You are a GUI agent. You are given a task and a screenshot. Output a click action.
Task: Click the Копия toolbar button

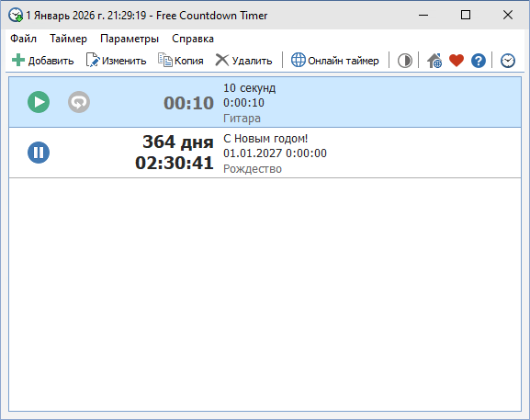tap(181, 61)
